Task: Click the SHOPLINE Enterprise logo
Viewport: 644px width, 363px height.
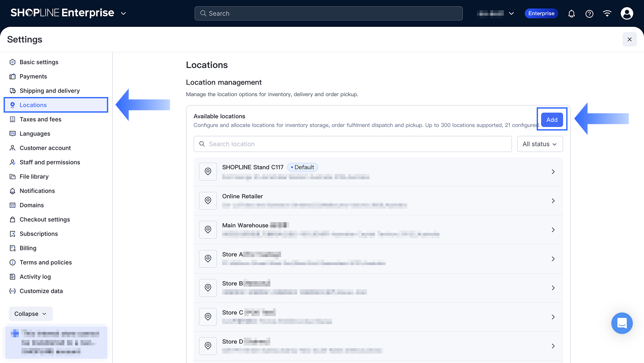Action: (62, 13)
